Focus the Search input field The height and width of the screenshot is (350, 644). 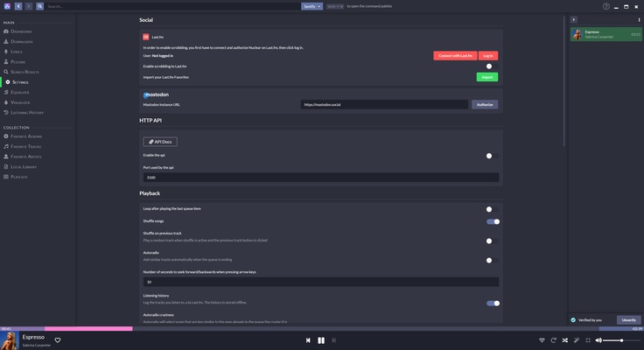[172, 6]
